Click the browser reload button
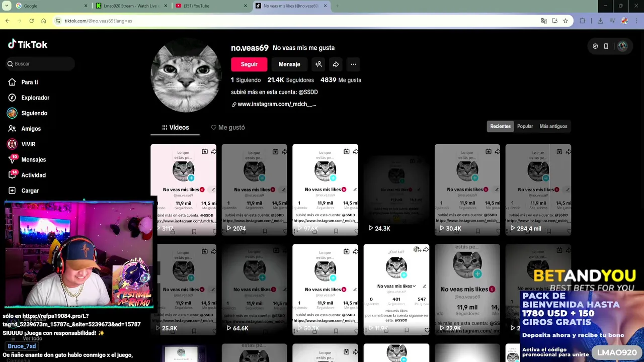The image size is (644, 362). click(x=31, y=21)
